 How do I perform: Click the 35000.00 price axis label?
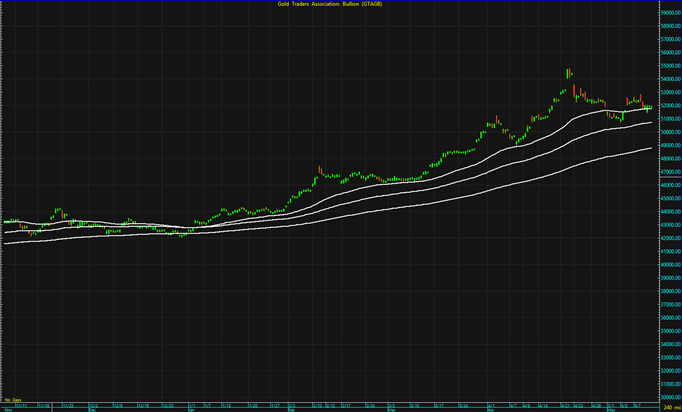669,330
